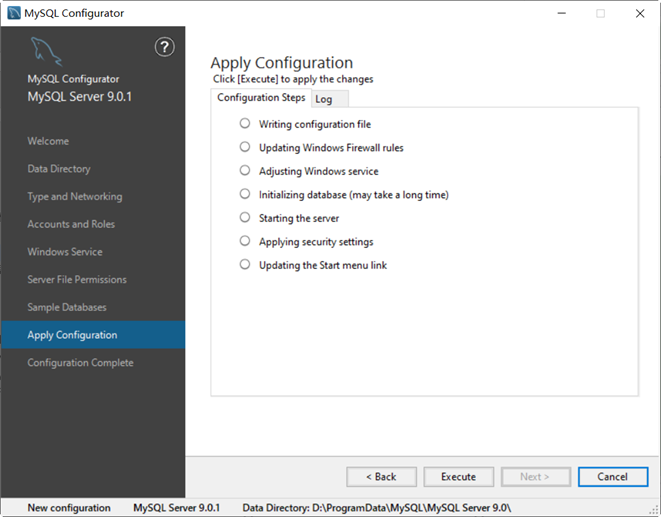Image resolution: width=661 pixels, height=517 pixels.
Task: Switch to the Log tab
Action: tap(324, 99)
